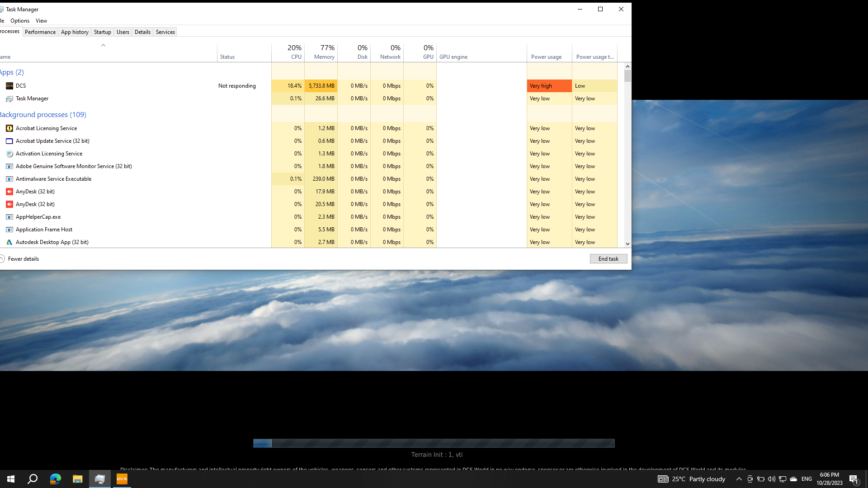Click the Antimalware Service Executable icon

click(x=9, y=179)
